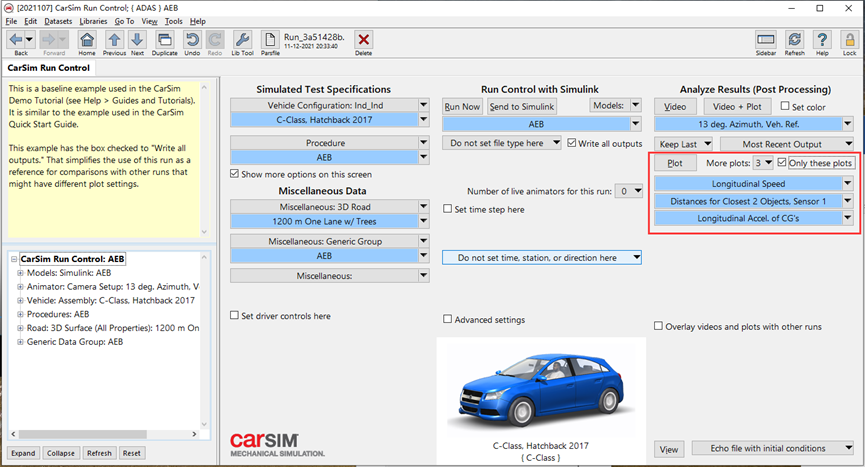Image resolution: width=865 pixels, height=467 pixels.
Task: Enable the Set color checkbox
Action: click(785, 106)
